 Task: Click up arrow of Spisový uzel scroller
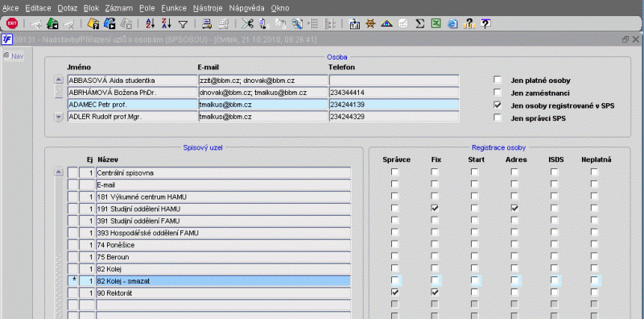[59, 172]
